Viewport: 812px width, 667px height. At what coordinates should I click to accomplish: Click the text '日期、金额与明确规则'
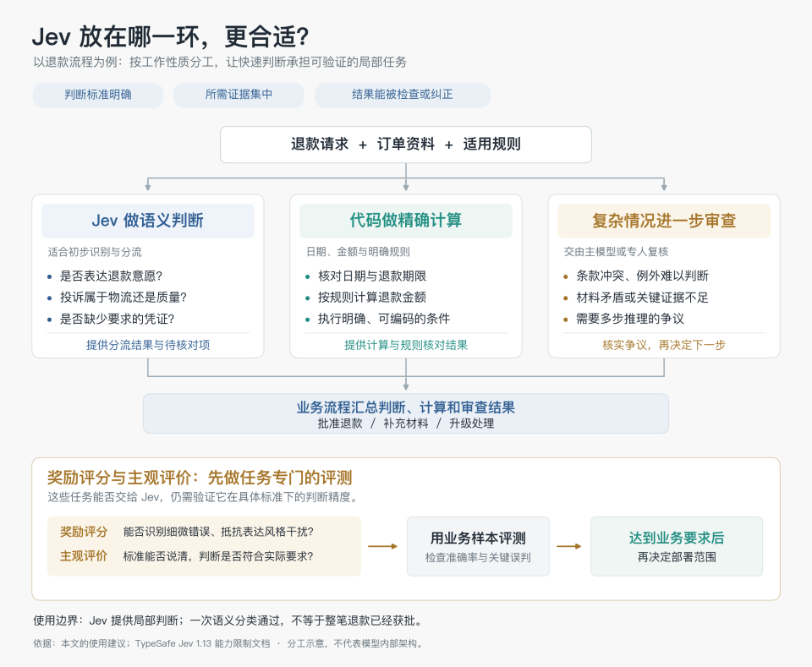point(359,252)
